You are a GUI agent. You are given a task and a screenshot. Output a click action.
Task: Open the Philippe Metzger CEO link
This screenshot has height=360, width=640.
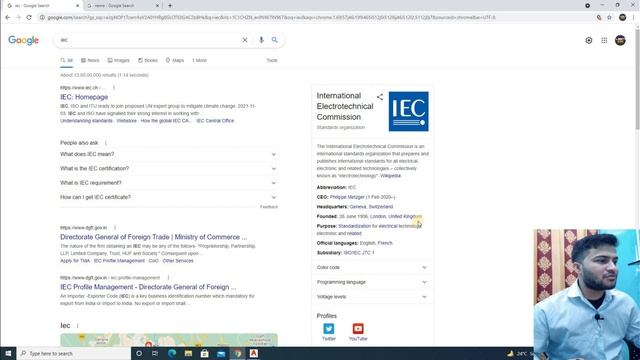coord(347,197)
